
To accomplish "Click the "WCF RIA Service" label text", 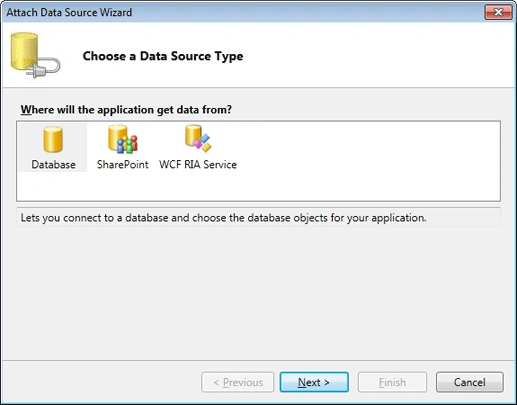I will pos(198,164).
